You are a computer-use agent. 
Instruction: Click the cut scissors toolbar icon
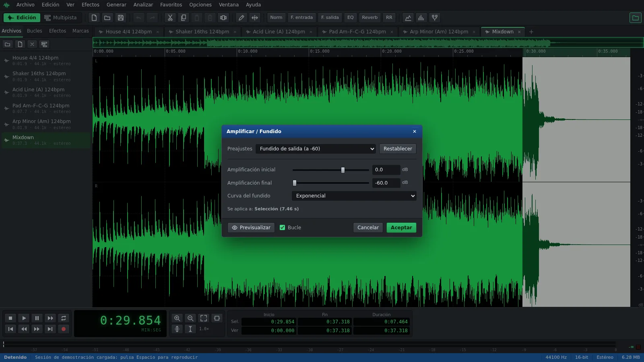[170, 18]
